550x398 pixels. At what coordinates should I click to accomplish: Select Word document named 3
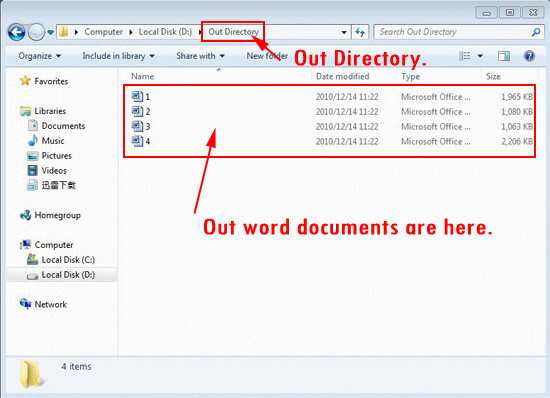tap(141, 126)
